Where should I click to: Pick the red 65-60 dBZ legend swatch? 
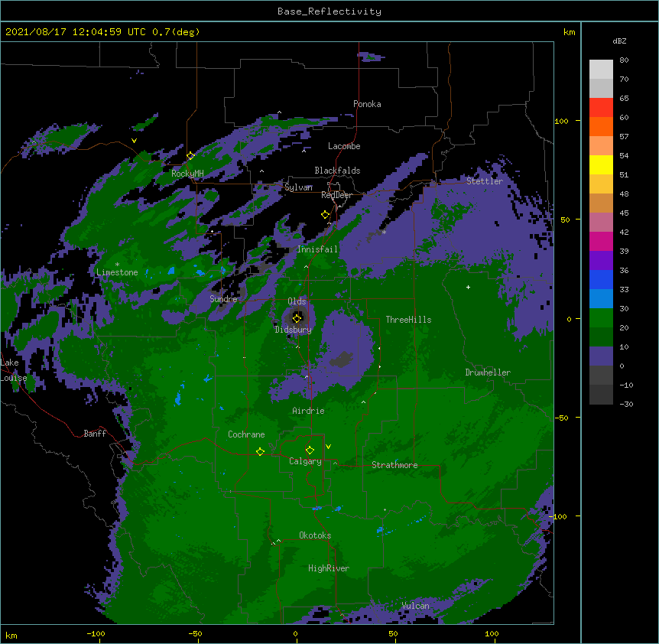(x=601, y=107)
